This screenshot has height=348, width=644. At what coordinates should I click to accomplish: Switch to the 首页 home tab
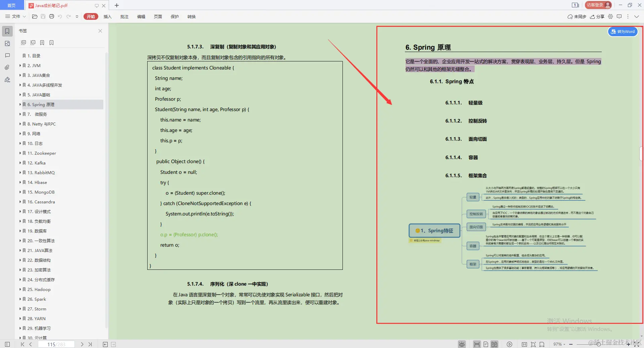[12, 5]
